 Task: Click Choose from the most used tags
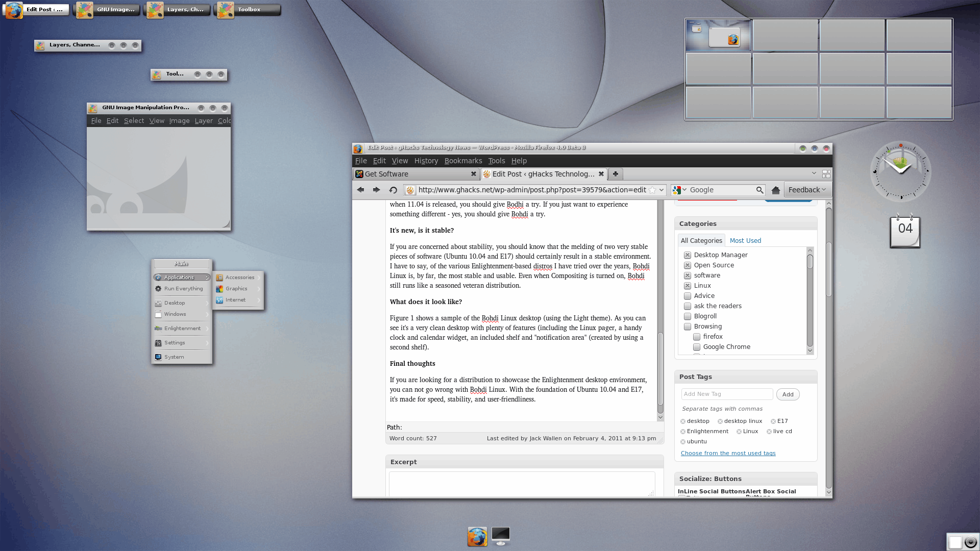pyautogui.click(x=728, y=453)
